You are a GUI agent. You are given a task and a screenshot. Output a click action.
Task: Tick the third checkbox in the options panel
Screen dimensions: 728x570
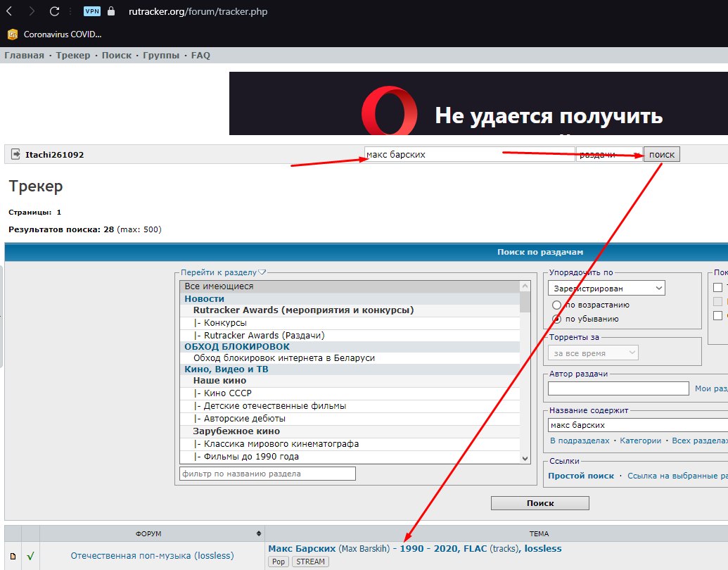point(717,315)
